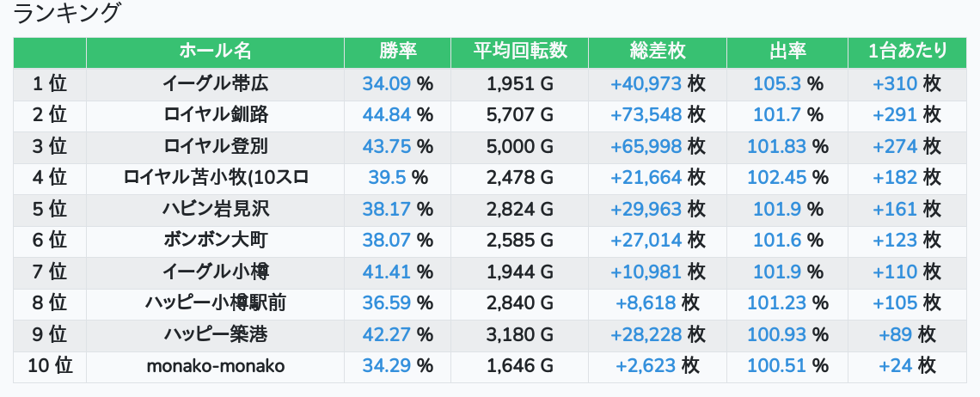The width and height of the screenshot is (980, 397).
Task: Click the 41.41 win rate link
Action: click(x=387, y=272)
